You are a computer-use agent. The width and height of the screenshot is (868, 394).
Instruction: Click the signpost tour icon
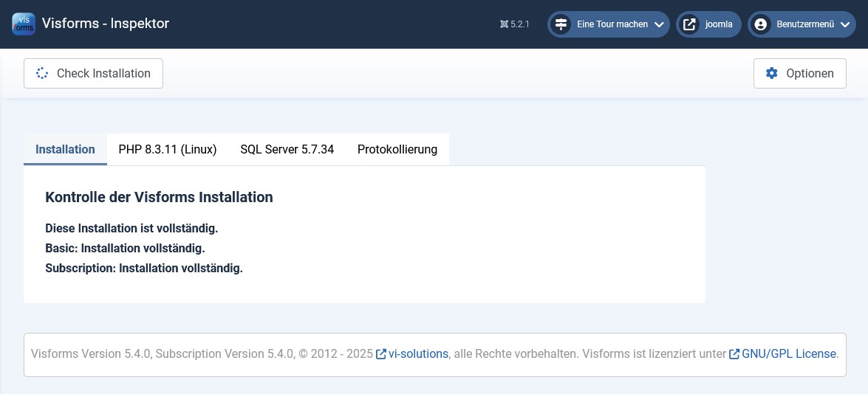pos(561,24)
